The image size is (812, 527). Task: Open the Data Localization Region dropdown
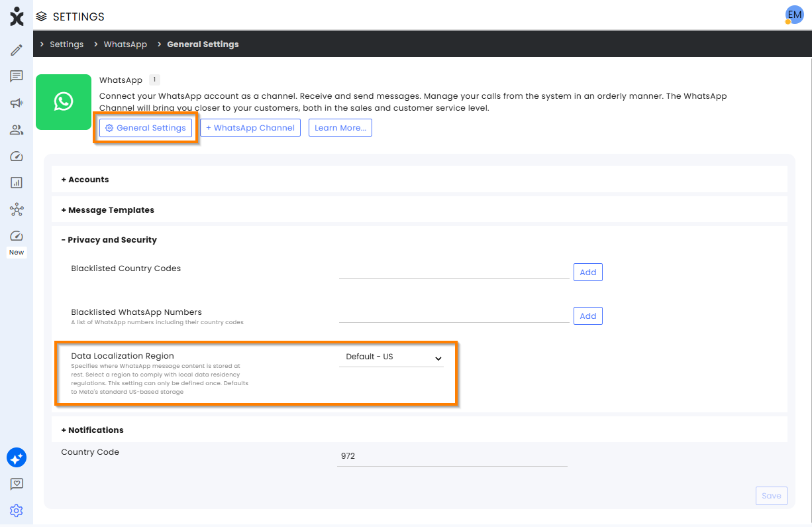coord(391,357)
